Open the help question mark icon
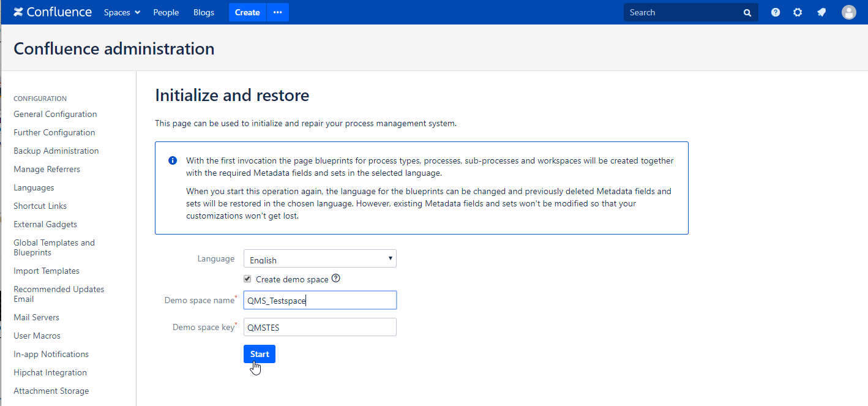This screenshot has width=868, height=406. coord(775,12)
